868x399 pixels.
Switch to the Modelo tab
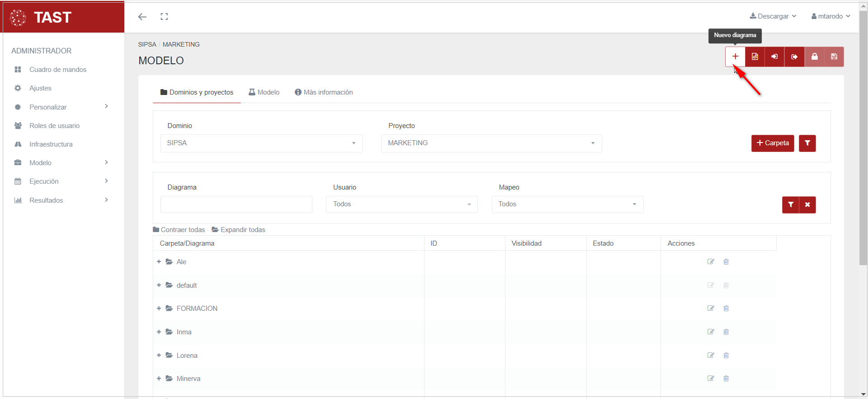pos(264,92)
